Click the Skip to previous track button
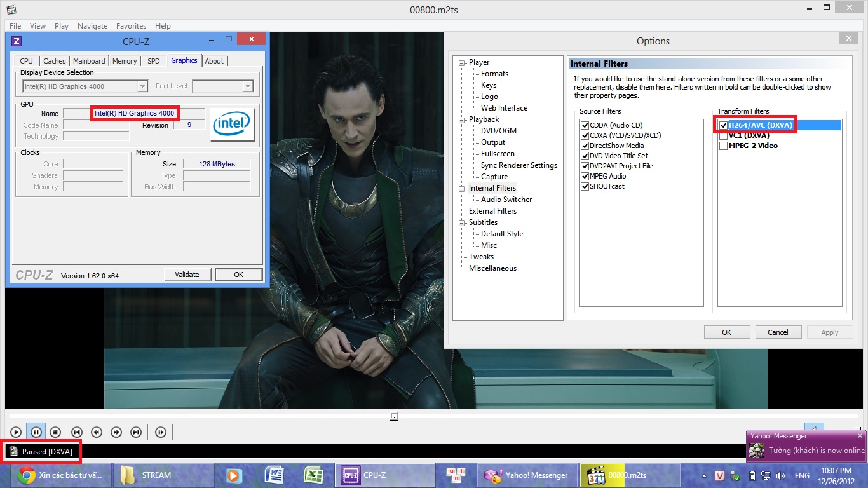868x488 pixels. 76,432
